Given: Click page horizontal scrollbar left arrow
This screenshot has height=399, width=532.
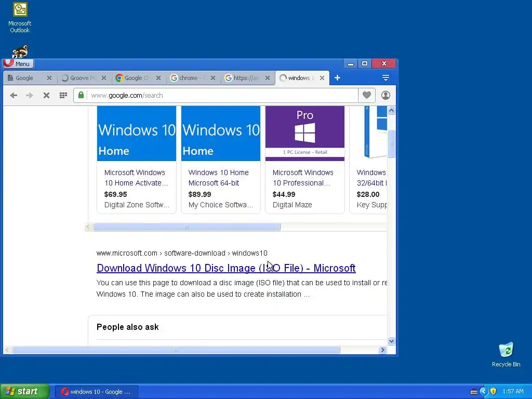Looking at the screenshot, I should [7, 350].
